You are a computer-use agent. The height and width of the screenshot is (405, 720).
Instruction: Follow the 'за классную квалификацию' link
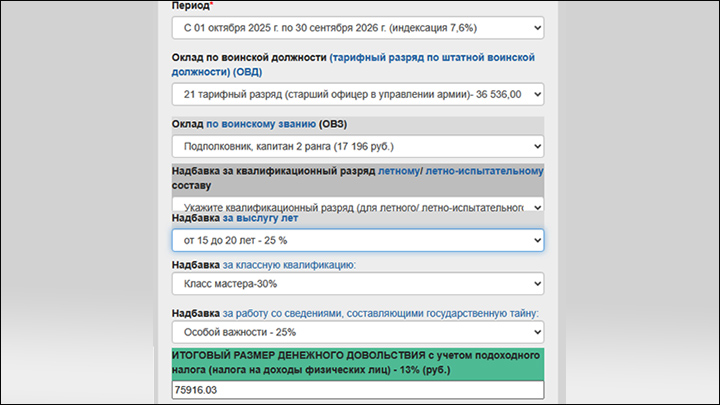pyautogui.click(x=290, y=265)
